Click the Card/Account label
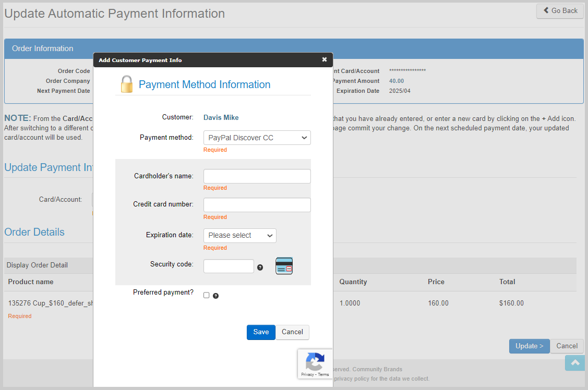This screenshot has width=588, height=390. point(61,200)
